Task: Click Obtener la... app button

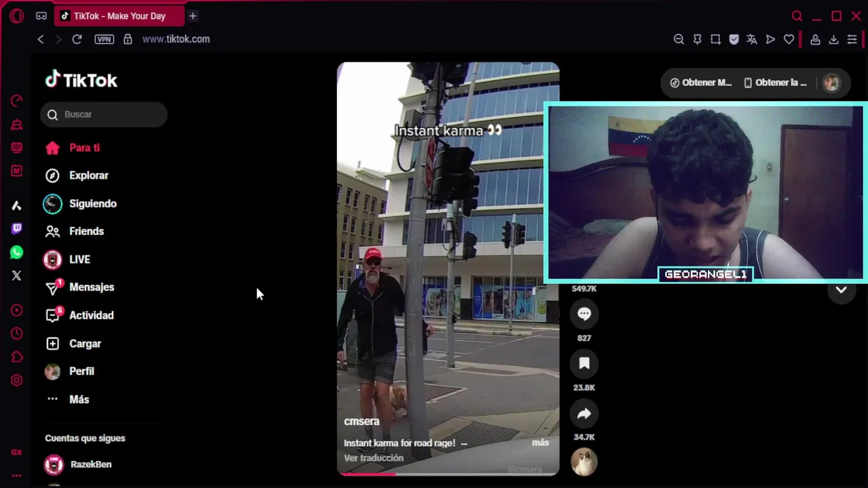Action: click(x=775, y=83)
